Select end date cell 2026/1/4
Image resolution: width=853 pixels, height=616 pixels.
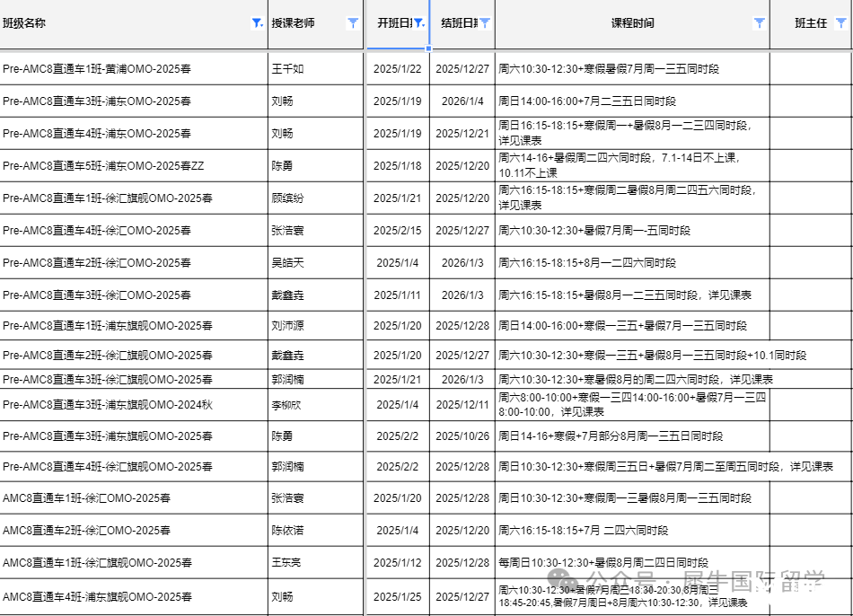462,101
